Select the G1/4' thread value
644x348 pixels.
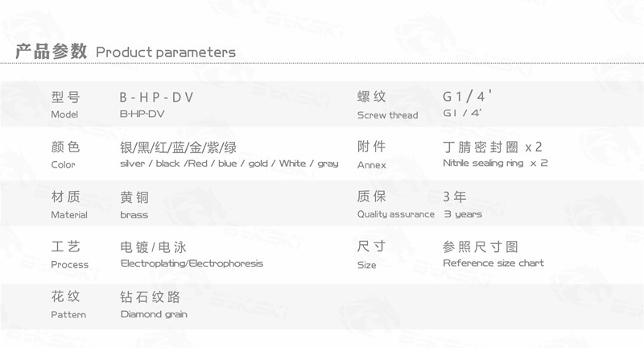pyautogui.click(x=462, y=113)
